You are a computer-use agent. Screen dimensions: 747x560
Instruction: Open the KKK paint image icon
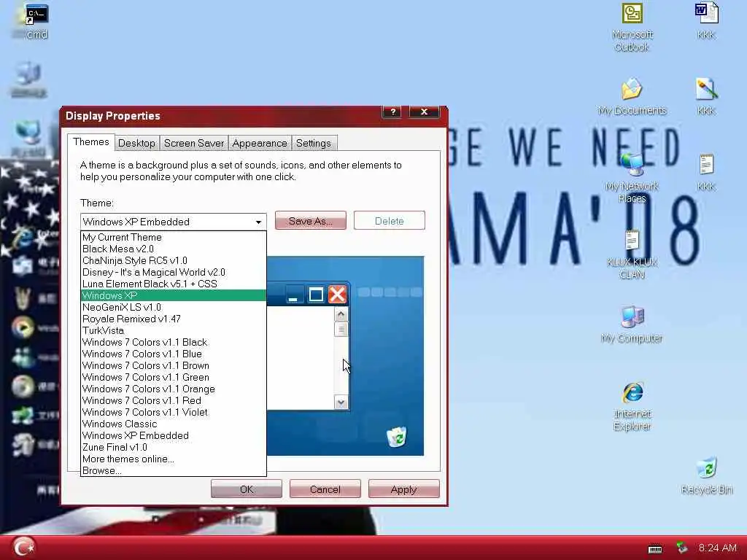(x=706, y=97)
